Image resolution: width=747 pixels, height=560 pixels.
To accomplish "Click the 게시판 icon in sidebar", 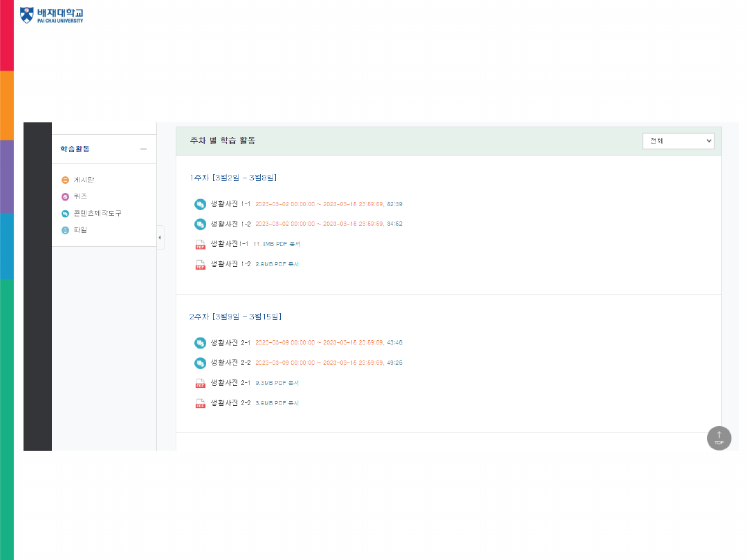I will point(66,180).
